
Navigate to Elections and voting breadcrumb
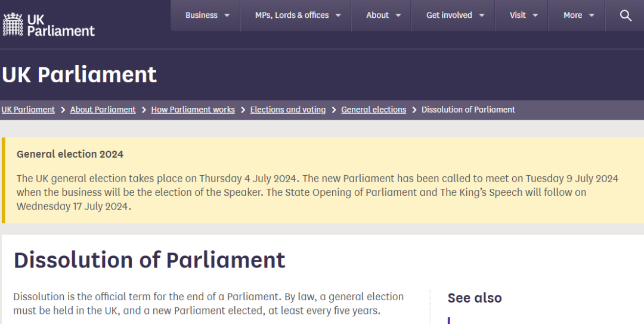tap(288, 110)
